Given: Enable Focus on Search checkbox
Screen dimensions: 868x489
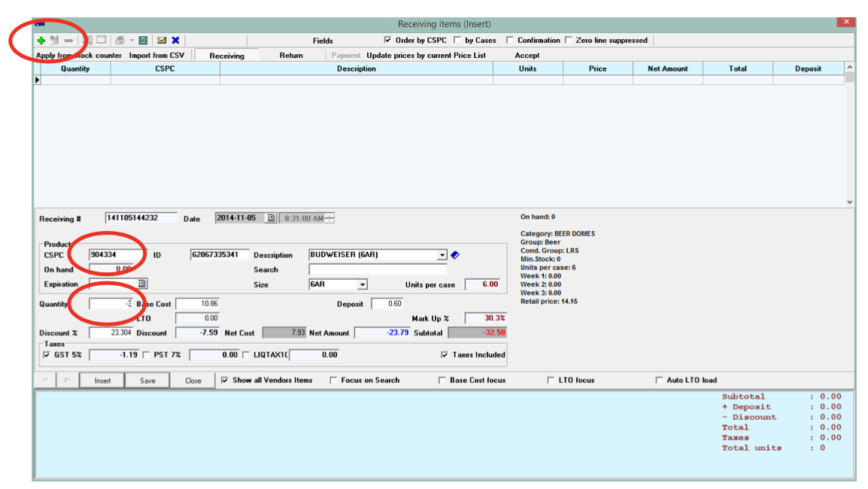Looking at the screenshot, I should pos(332,380).
